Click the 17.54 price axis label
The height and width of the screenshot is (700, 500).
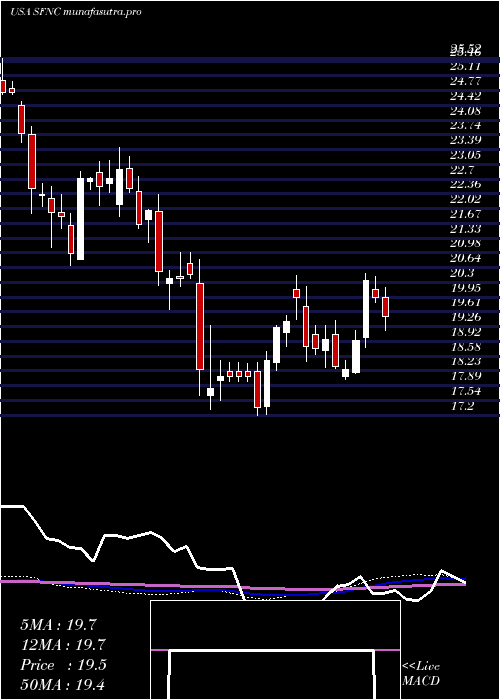click(x=466, y=391)
